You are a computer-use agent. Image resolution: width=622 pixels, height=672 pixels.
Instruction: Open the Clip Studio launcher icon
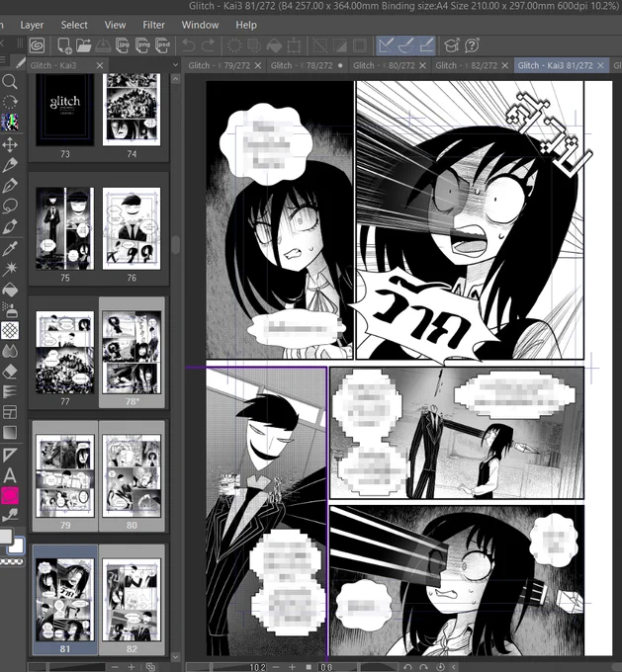click(x=38, y=45)
